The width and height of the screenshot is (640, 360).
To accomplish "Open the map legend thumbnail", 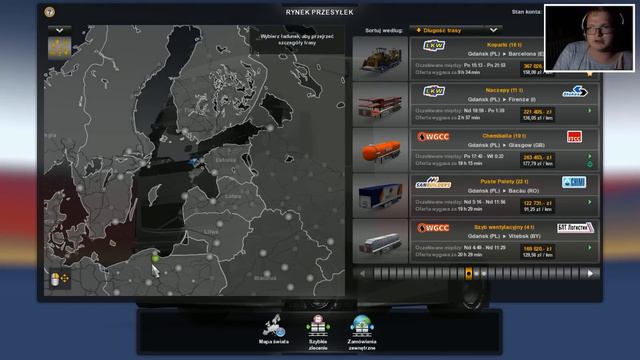I will pyautogui.click(x=60, y=48).
